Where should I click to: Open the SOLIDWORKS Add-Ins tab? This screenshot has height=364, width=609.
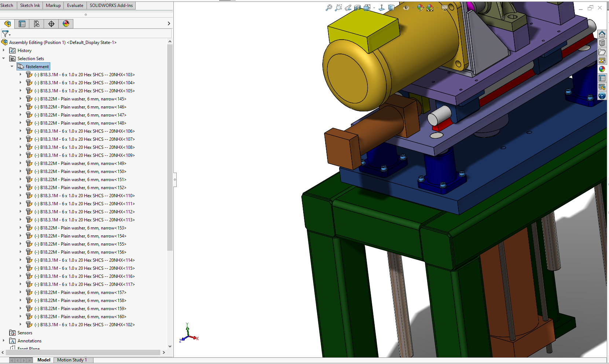111,5
